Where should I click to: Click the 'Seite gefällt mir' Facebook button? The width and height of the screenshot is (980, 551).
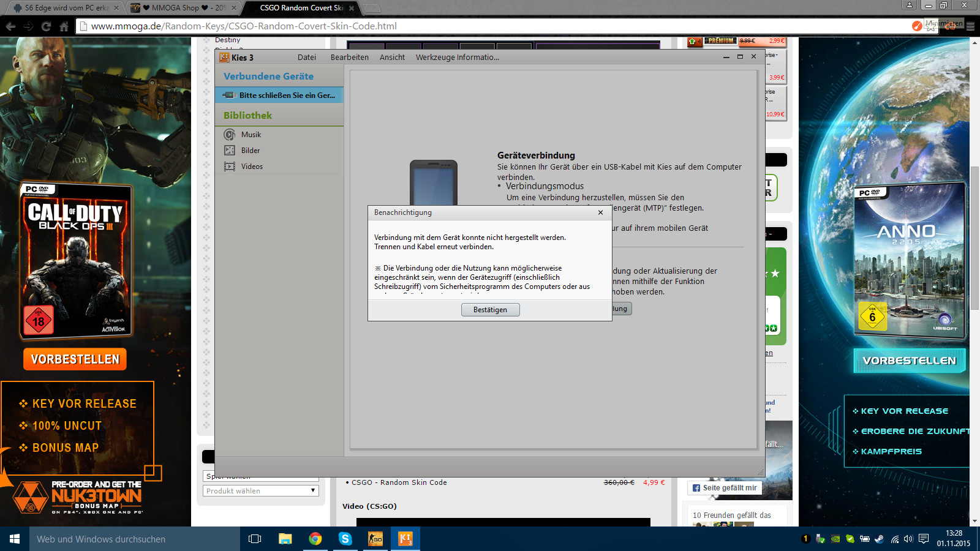tap(725, 488)
